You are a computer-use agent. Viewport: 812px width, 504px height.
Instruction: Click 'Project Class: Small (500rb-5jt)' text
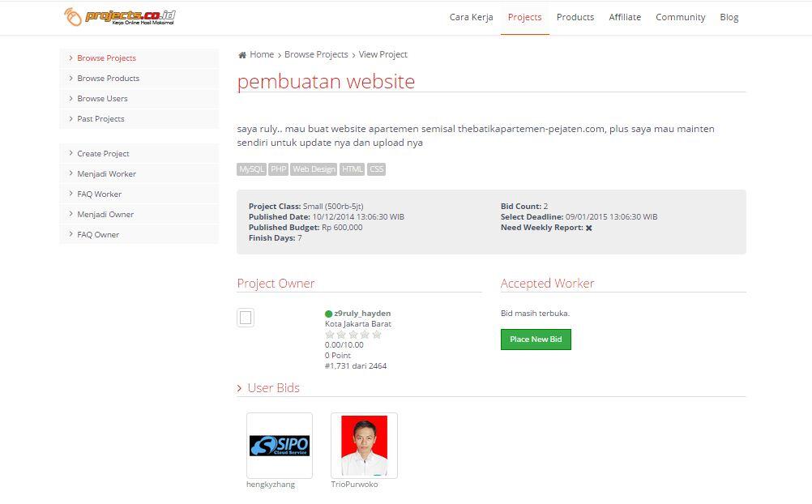point(306,206)
